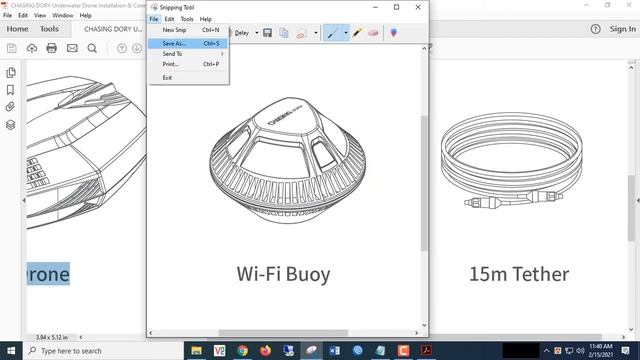Click the Acrobat help question mark icon

click(596, 29)
